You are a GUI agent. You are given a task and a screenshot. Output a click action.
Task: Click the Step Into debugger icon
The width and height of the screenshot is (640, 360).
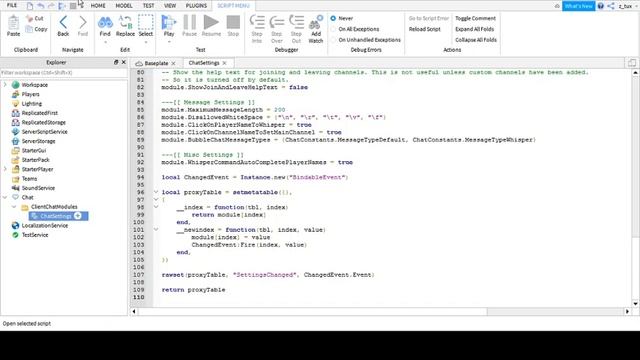[257, 22]
